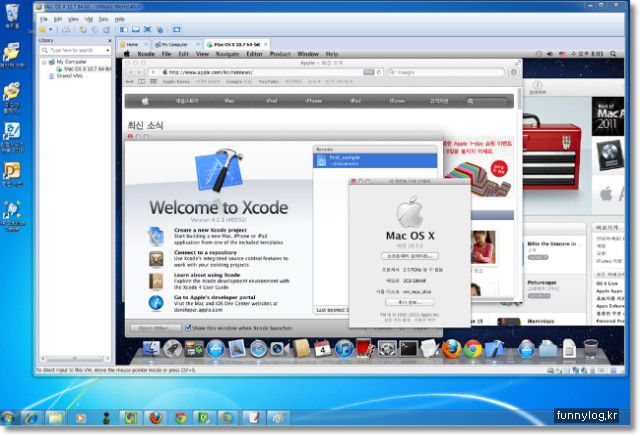Screen dimensions: 640x436
Task: Switch to My Computer tab
Action: (x=176, y=44)
